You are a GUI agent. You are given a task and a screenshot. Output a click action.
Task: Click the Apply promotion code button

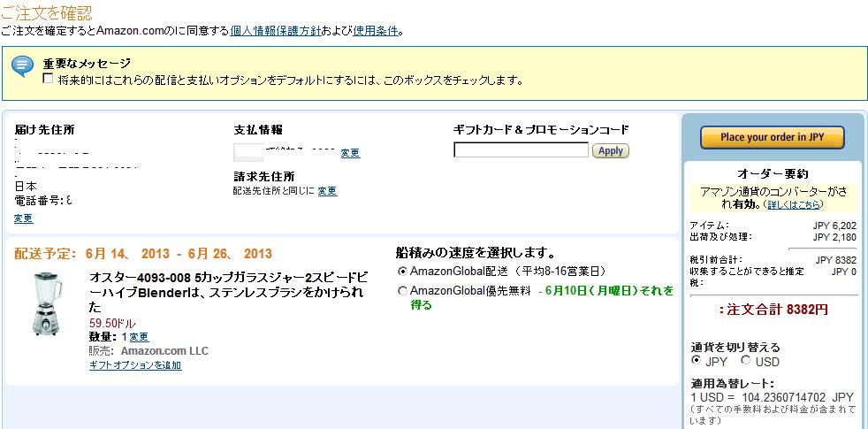click(611, 150)
